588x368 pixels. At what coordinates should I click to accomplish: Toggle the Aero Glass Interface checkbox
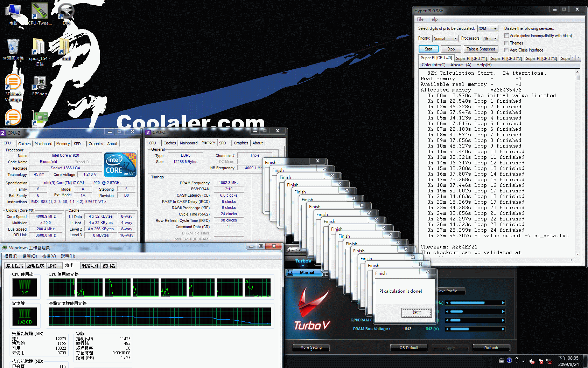coord(506,50)
